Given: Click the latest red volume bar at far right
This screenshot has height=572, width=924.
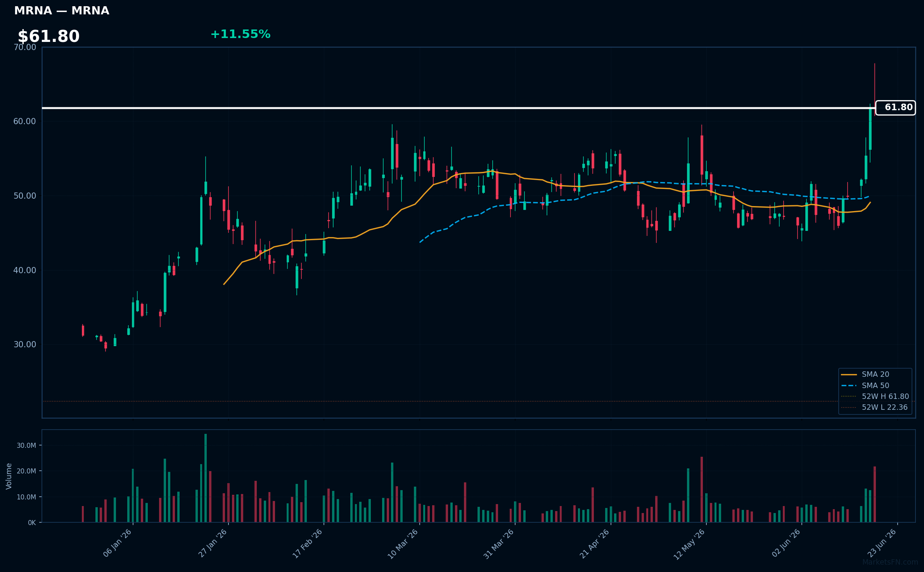Looking at the screenshot, I should [875, 494].
